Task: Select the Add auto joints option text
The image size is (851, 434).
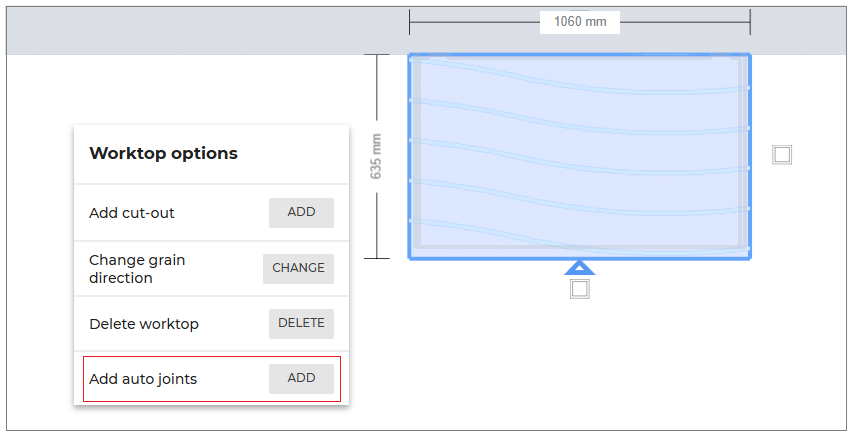Action: 143,379
